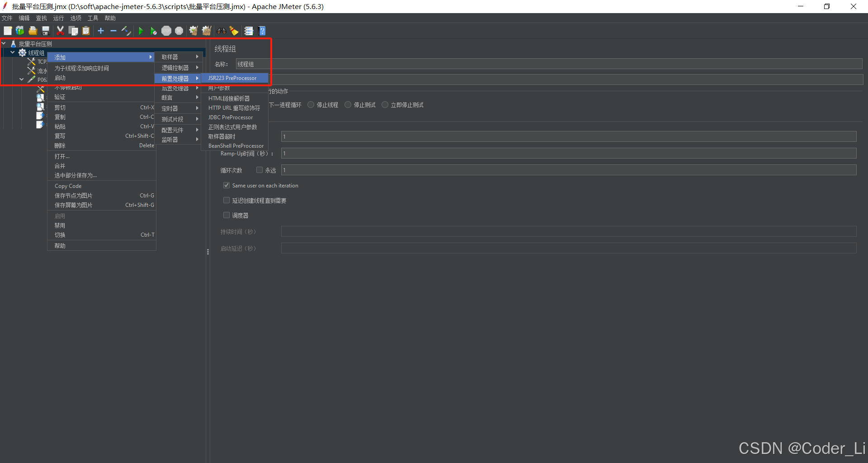Image resolution: width=868 pixels, height=463 pixels.
Task: Select 立即停止测试 radio button
Action: point(385,105)
